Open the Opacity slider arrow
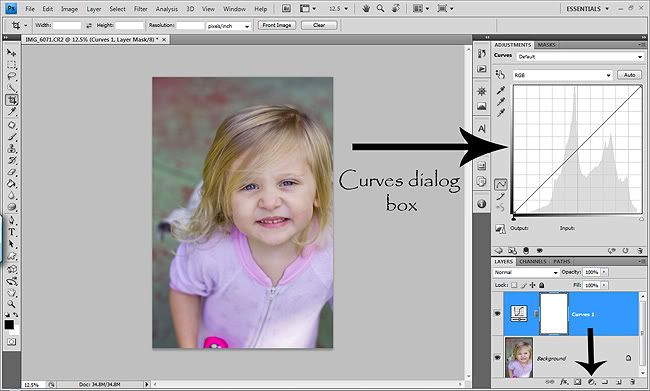 point(604,272)
